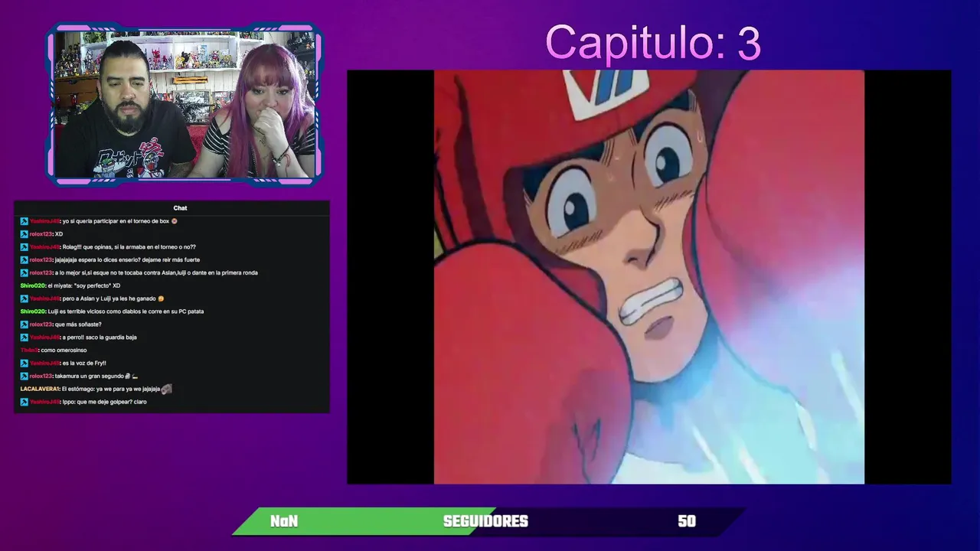This screenshot has height=551, width=980.
Task: Click username LACALAVERA1 in chat
Action: coord(40,389)
